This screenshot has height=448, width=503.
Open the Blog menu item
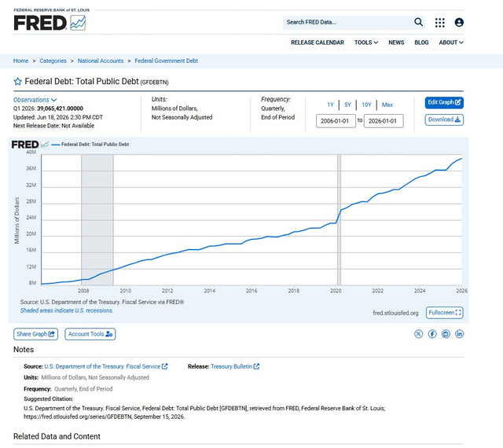pos(421,42)
